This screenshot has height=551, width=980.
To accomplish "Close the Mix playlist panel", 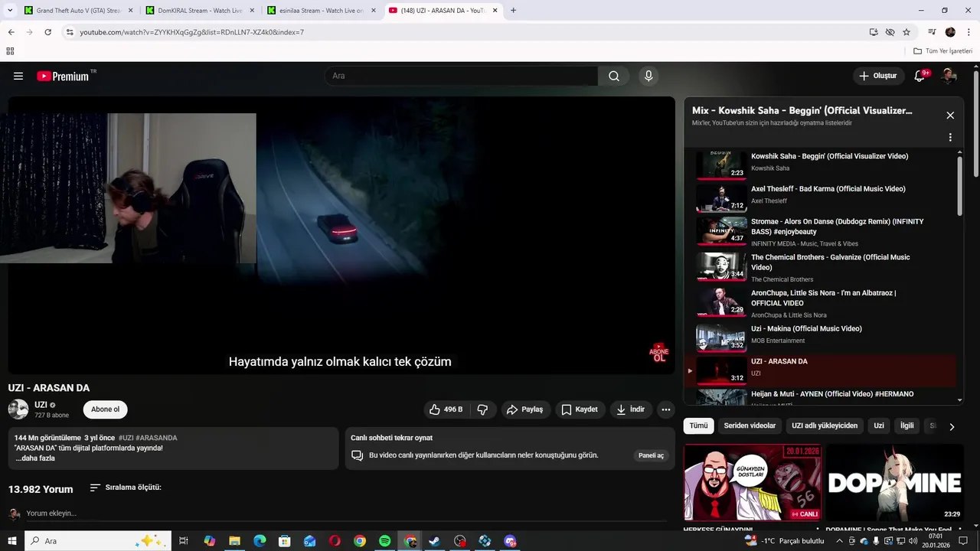I will click(950, 116).
